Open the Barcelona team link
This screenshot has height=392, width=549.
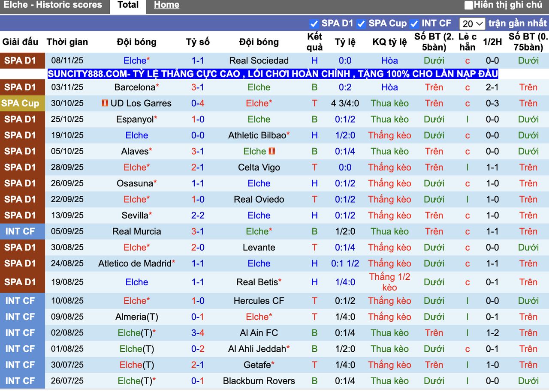135,87
